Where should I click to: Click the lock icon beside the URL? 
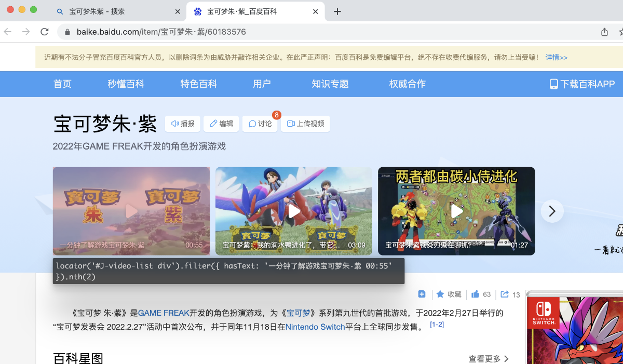click(67, 32)
